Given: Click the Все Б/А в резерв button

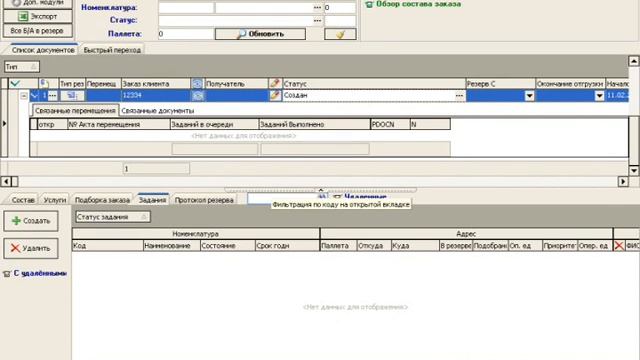Looking at the screenshot, I should (38, 31).
